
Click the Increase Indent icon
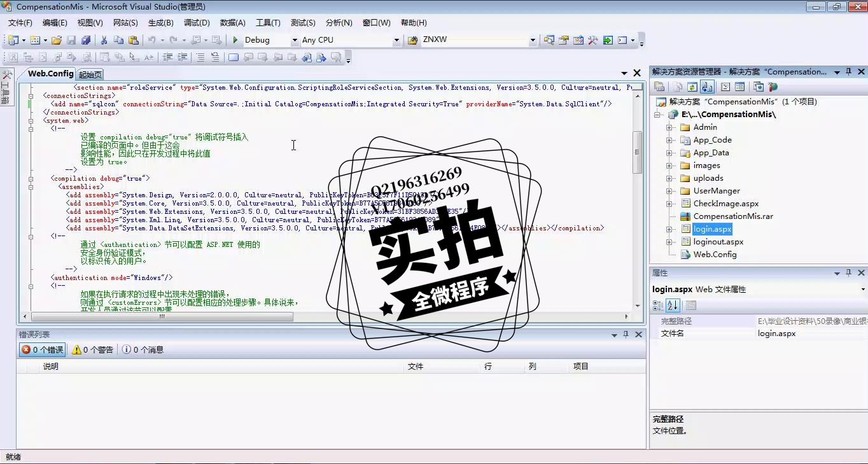point(183,57)
